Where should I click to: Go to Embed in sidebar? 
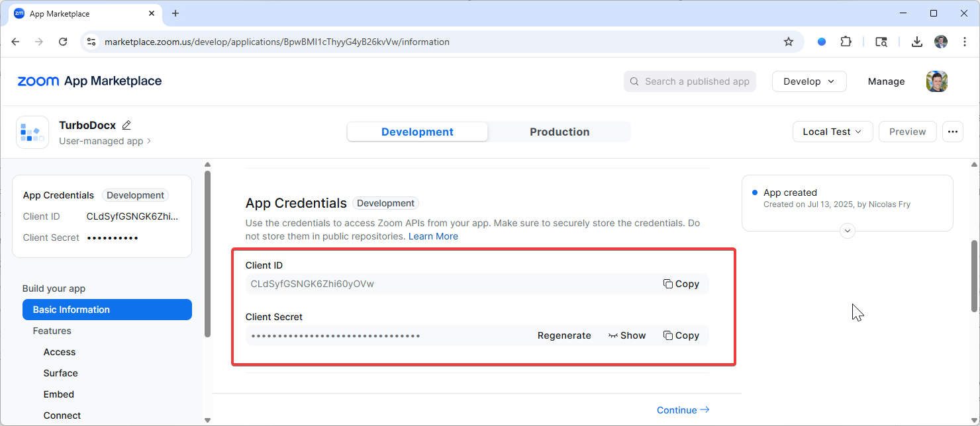[59, 394]
